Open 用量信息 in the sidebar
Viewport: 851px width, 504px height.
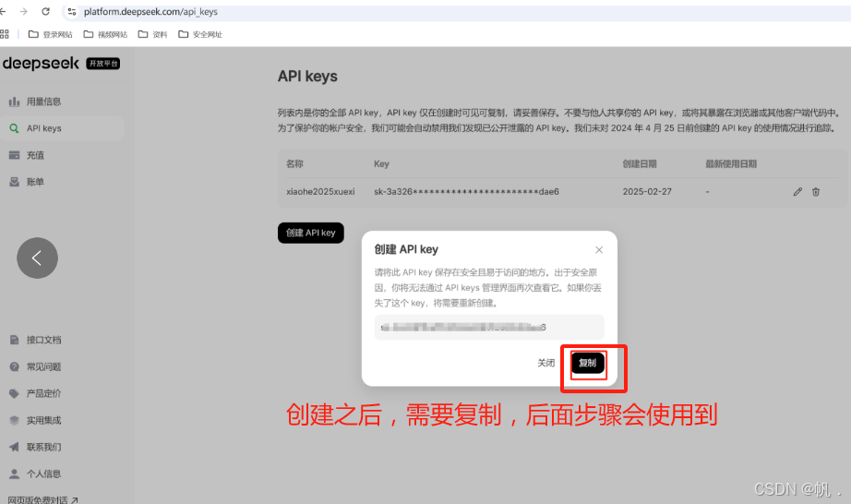coord(43,102)
